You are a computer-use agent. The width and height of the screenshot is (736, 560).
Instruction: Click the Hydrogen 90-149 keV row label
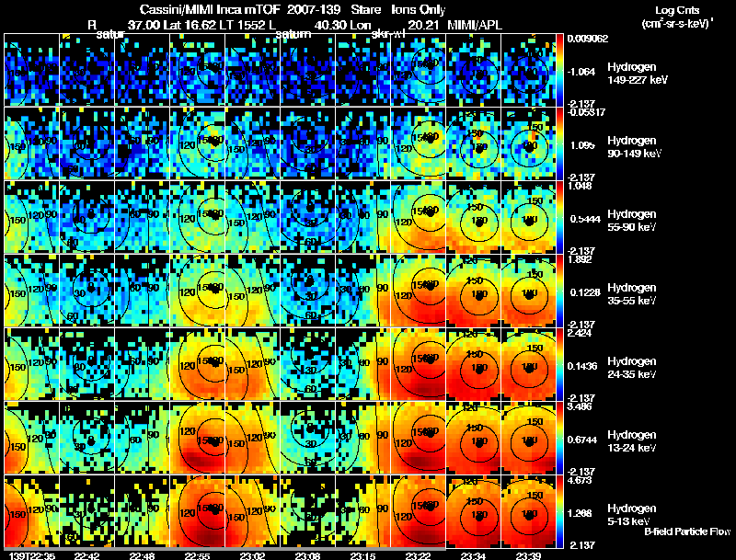(x=634, y=147)
